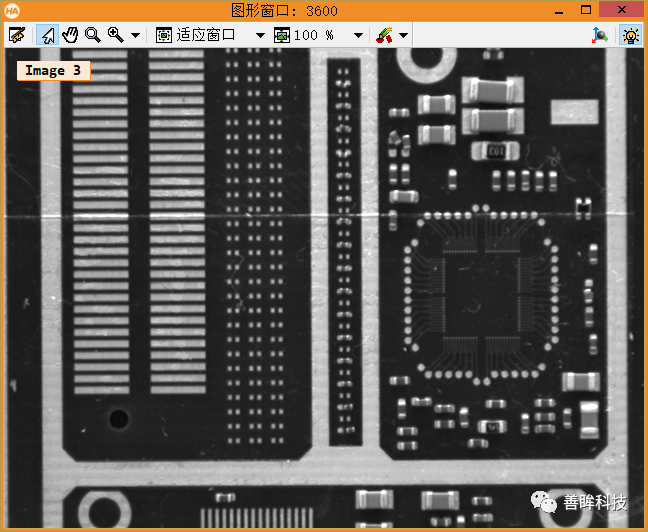Toggle the 3D coordinate axes icon
The image size is (648, 532).
(600, 36)
